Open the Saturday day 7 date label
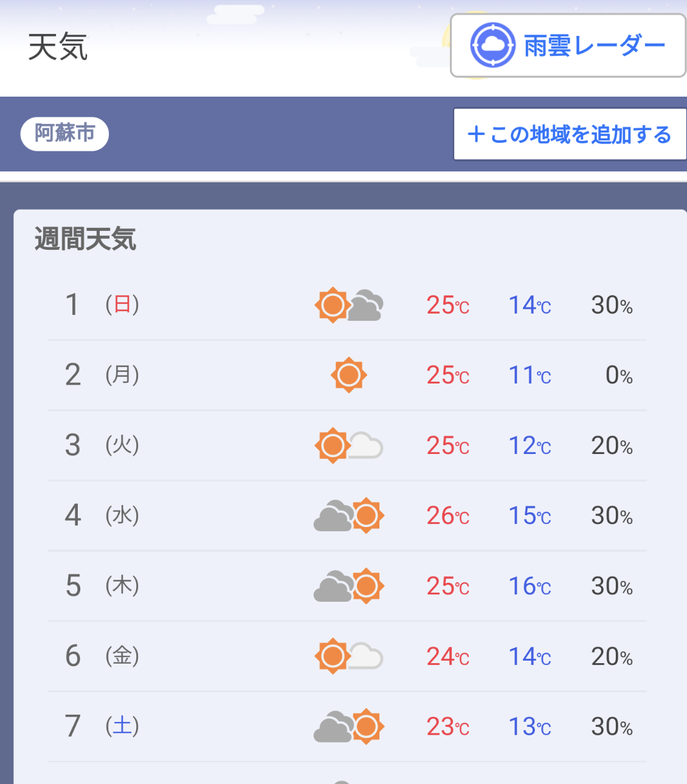This screenshot has width=687, height=784. tap(102, 726)
